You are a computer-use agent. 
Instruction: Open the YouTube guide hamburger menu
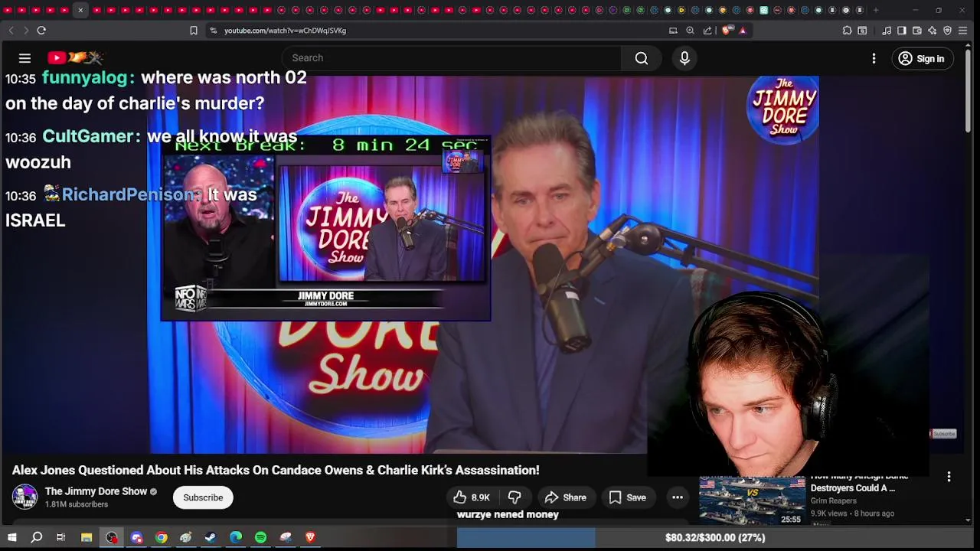click(x=24, y=58)
